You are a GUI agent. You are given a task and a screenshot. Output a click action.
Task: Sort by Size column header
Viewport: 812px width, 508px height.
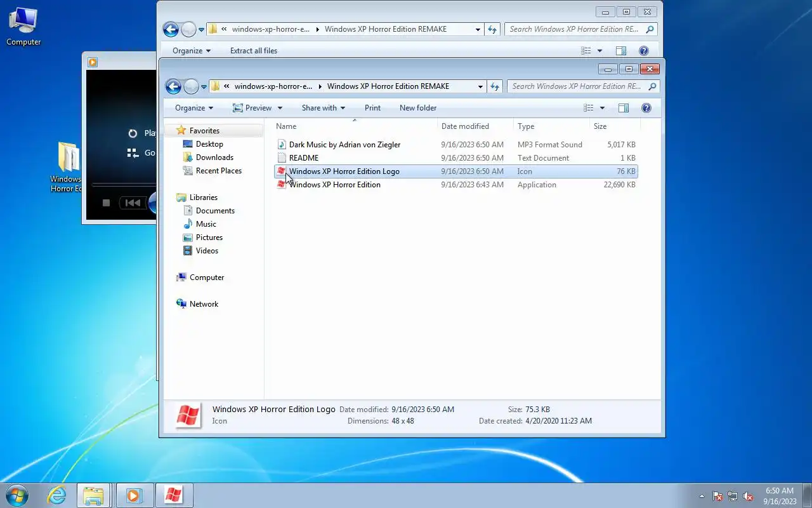point(614,126)
